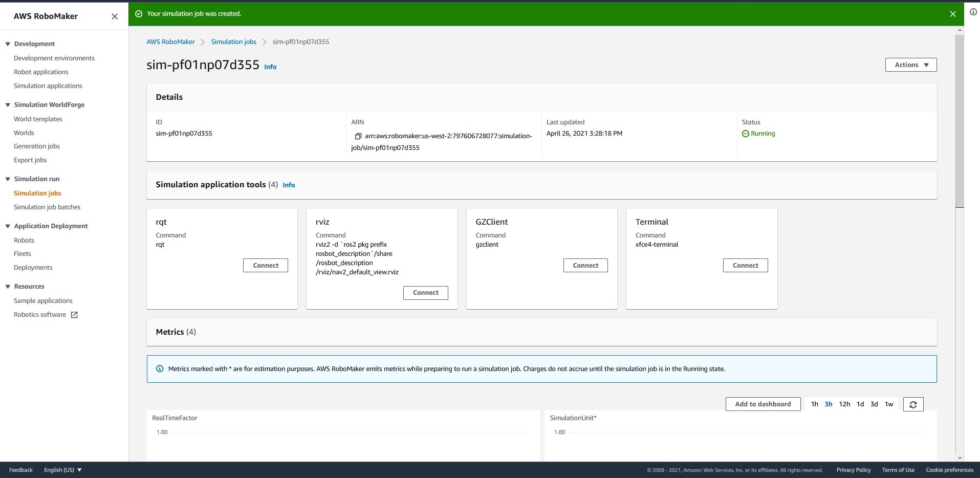The image size is (980, 478).
Task: Open Robotics software link
Action: click(x=40, y=315)
